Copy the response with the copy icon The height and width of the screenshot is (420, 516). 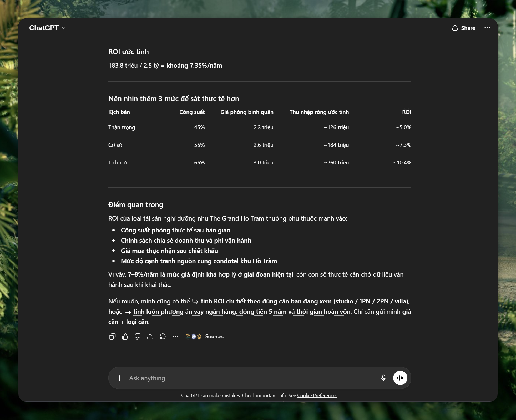click(x=112, y=337)
